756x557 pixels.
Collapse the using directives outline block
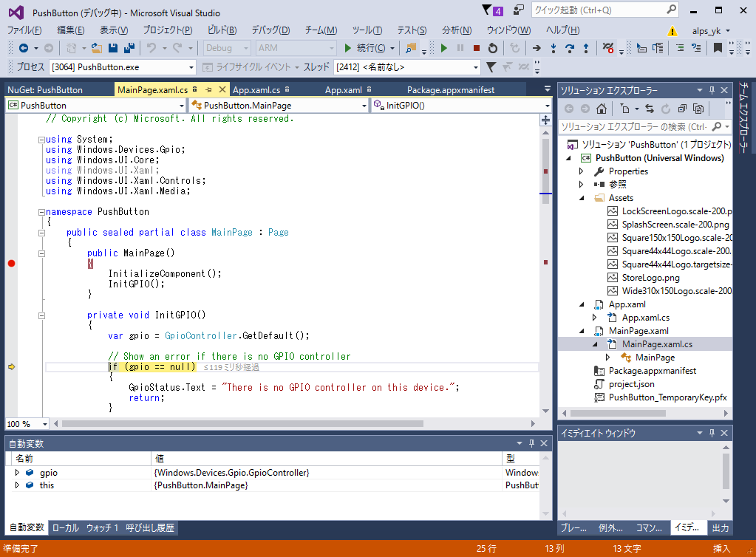41,140
